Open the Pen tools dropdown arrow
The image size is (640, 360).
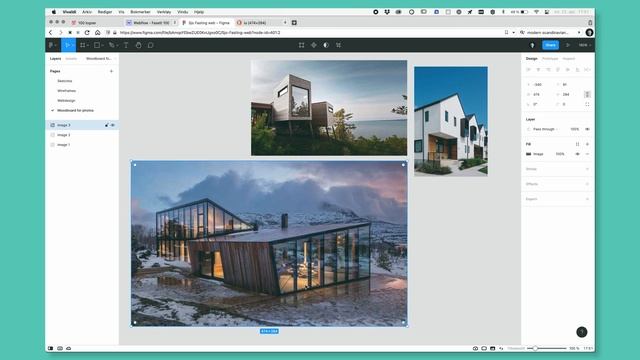pos(117,45)
